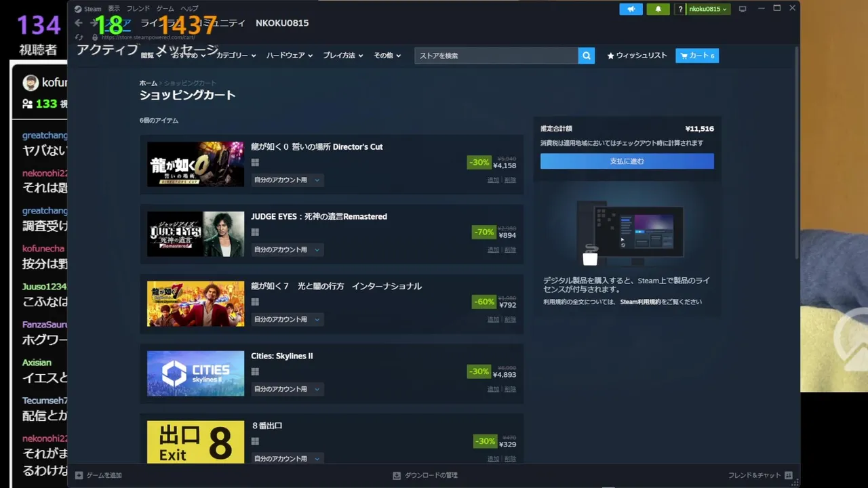Open the ゲーム menu
868x488 pixels.
[165, 9]
